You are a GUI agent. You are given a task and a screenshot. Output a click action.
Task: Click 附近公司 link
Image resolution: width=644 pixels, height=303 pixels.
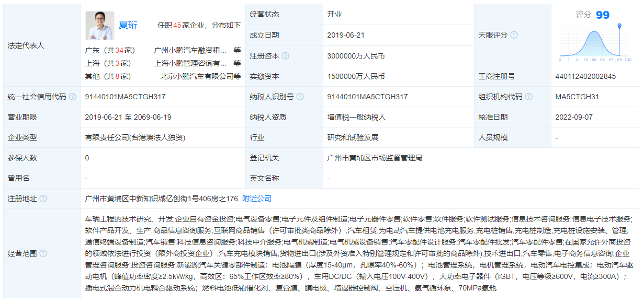[257, 199]
